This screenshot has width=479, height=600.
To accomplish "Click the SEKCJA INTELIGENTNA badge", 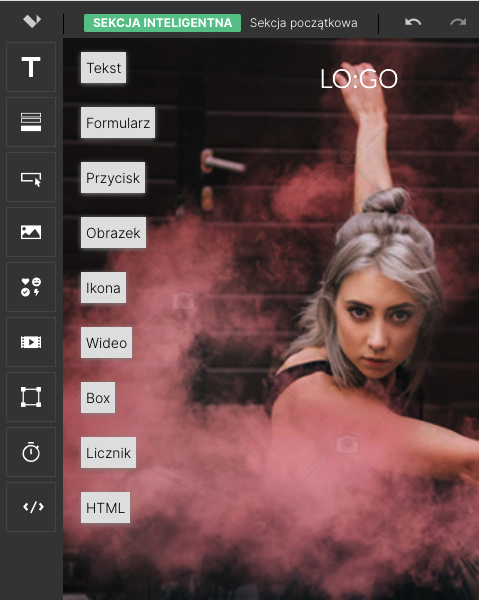I will (162, 23).
